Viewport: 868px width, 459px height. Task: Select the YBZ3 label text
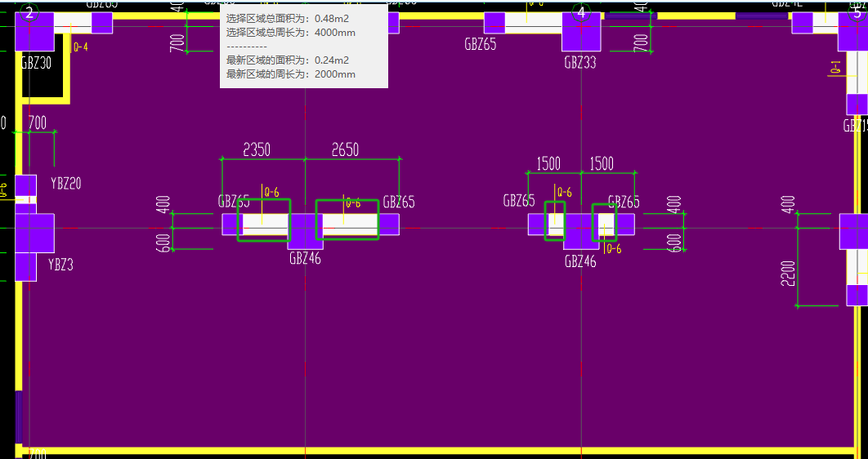click(60, 265)
